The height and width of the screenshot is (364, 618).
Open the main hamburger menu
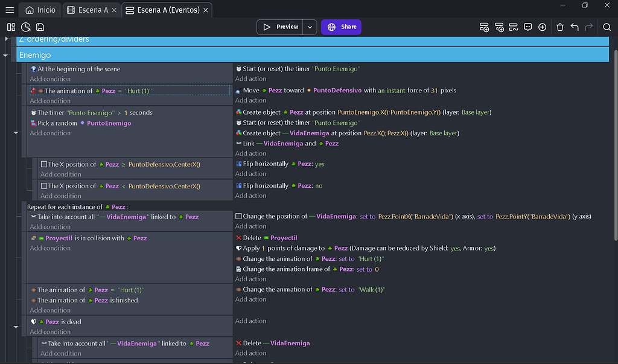click(9, 10)
